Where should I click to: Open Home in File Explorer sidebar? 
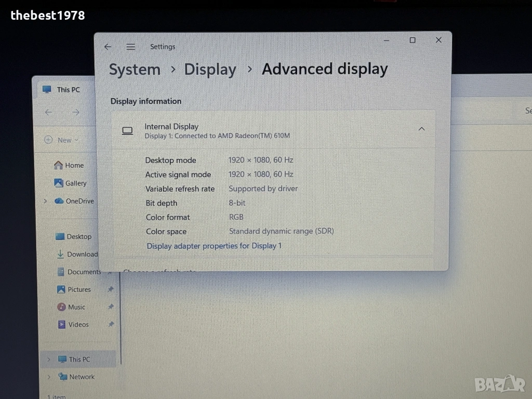pos(74,165)
